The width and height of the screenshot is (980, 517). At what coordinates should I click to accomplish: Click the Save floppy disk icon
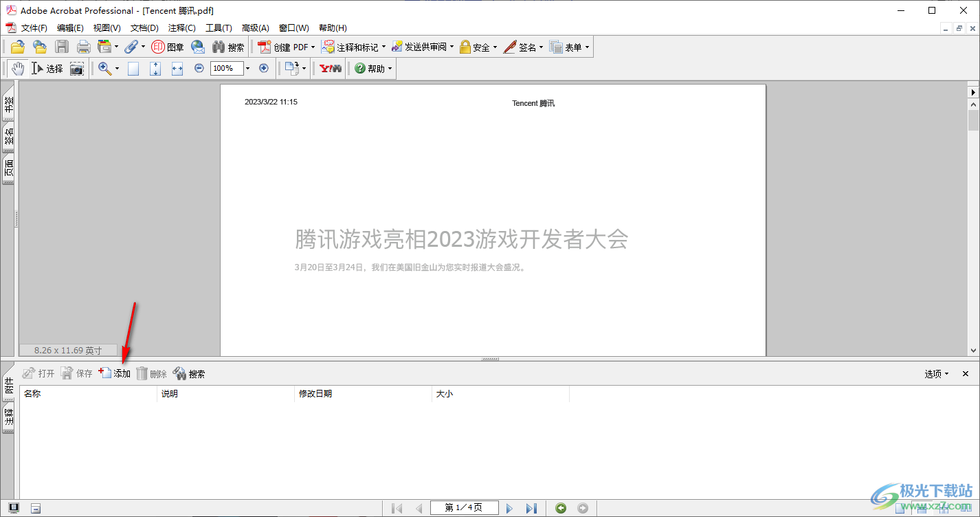click(62, 47)
